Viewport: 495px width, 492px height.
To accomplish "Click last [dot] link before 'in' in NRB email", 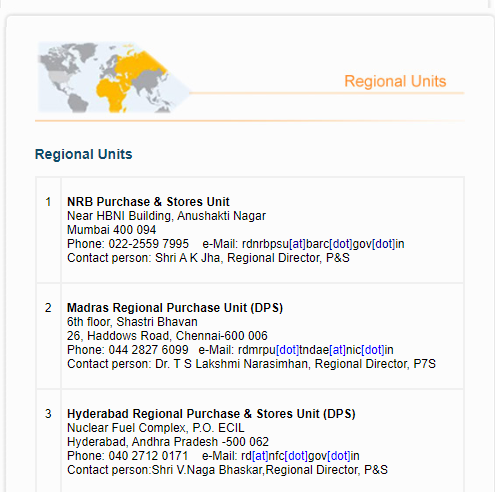I will [x=383, y=244].
